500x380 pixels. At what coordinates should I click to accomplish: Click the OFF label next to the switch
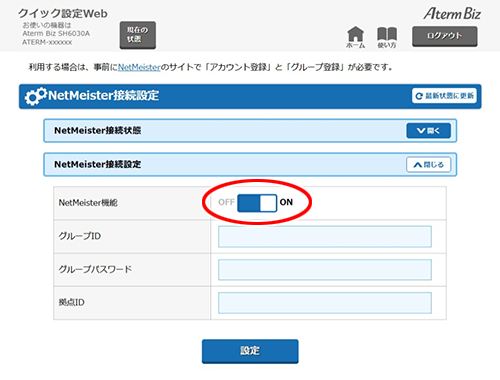226,202
